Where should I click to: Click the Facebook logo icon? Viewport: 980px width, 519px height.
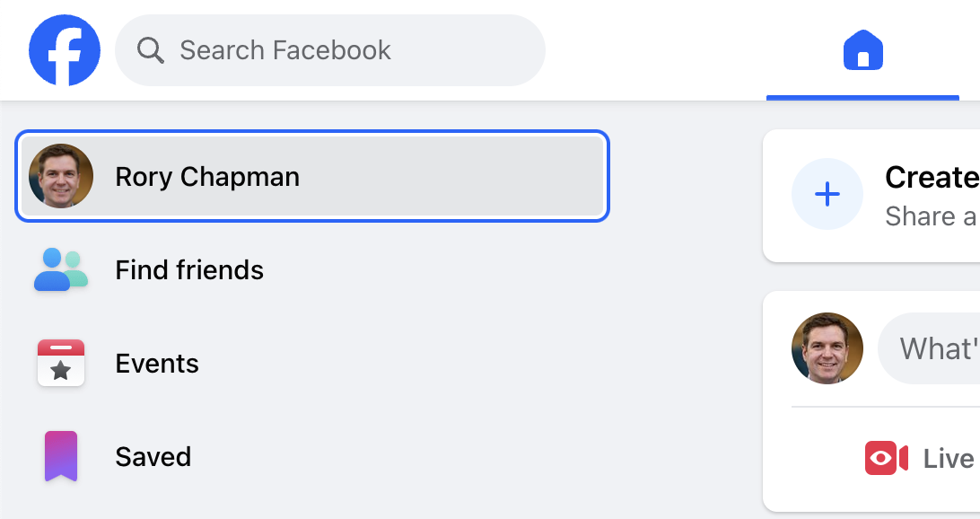64,49
